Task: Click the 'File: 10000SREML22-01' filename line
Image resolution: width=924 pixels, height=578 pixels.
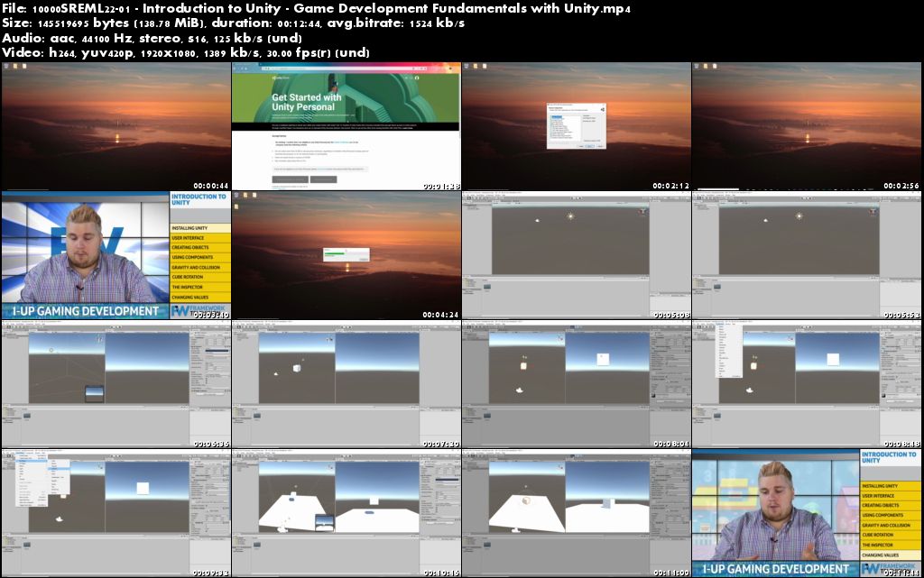Action: (x=317, y=8)
